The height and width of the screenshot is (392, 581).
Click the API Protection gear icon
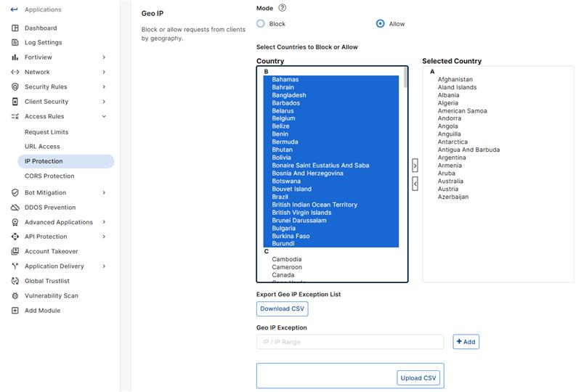pos(15,237)
